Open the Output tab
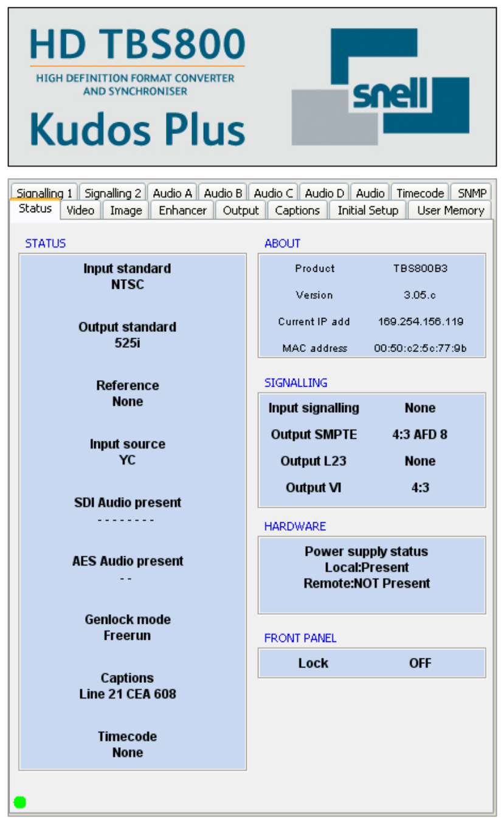Viewport: 504px width, 819px height. click(241, 210)
